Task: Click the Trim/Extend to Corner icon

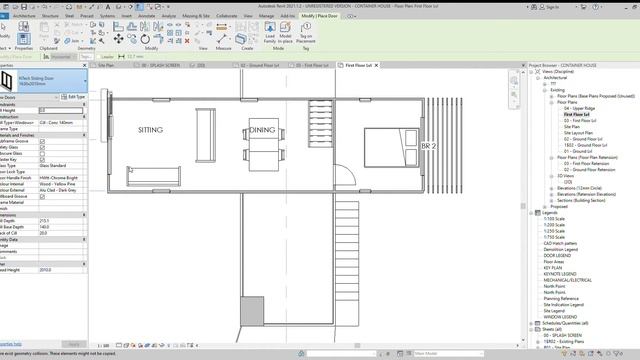Action: pyautogui.click(x=158, y=39)
